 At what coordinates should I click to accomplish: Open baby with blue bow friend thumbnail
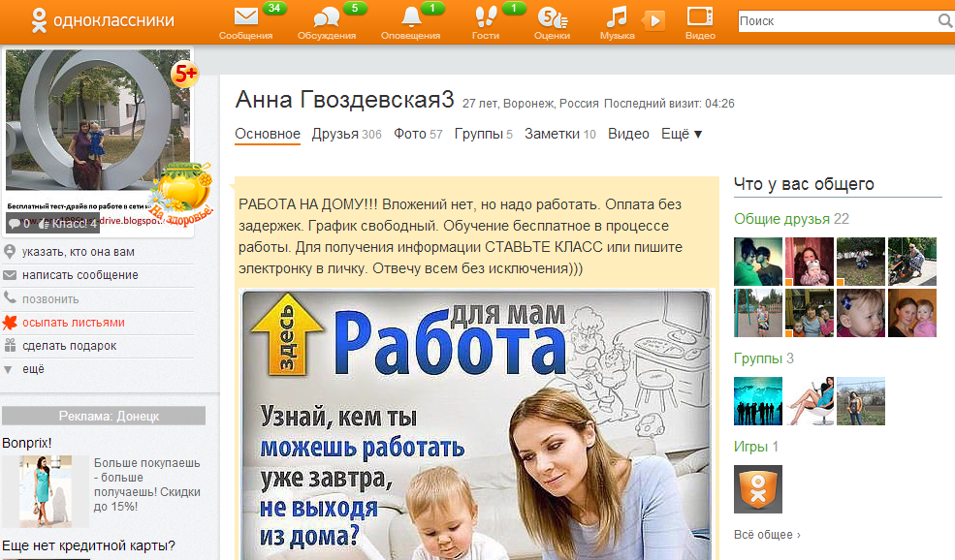tap(861, 313)
